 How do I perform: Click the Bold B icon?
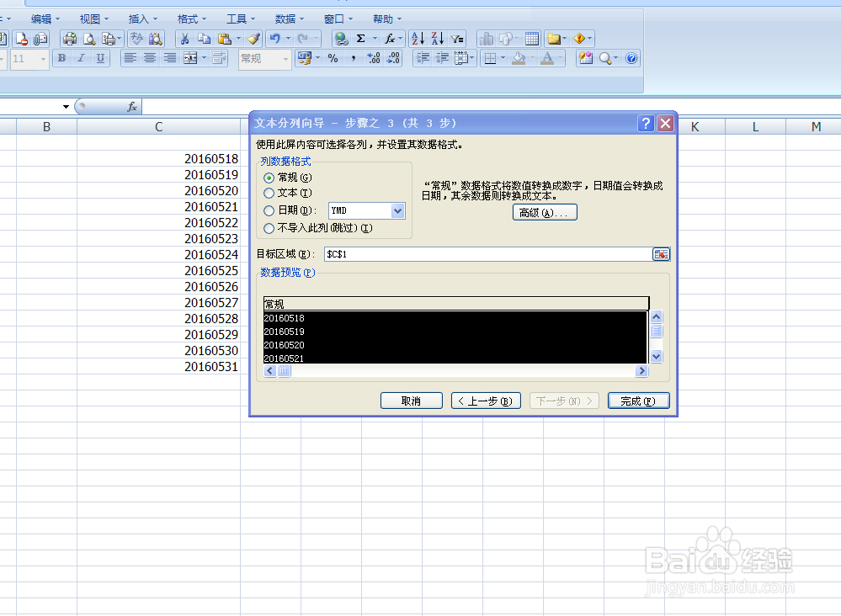[x=61, y=58]
